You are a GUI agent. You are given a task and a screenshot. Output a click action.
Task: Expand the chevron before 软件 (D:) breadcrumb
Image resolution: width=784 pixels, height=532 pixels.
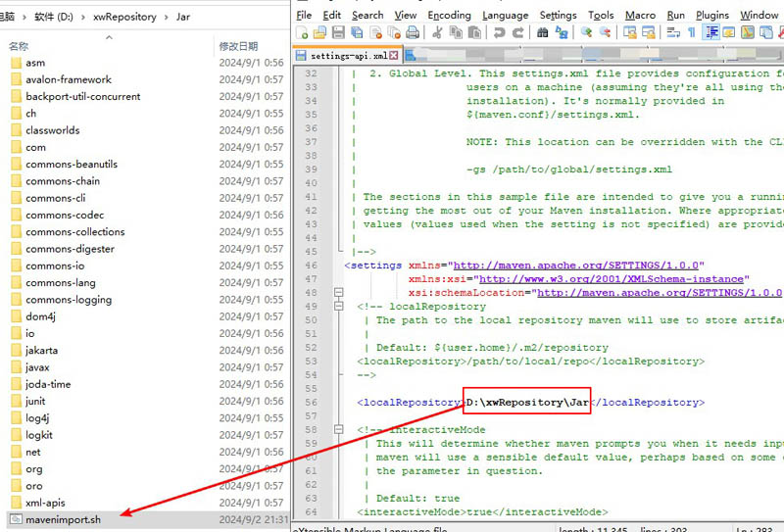[x=24, y=17]
